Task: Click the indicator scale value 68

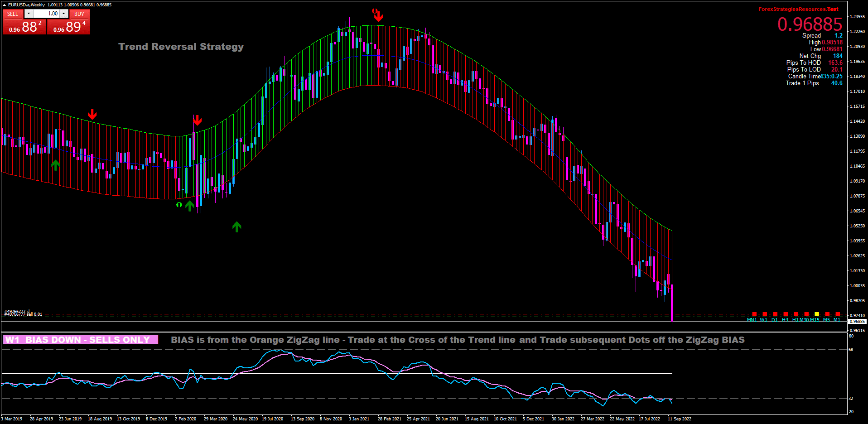Action: (x=851, y=350)
